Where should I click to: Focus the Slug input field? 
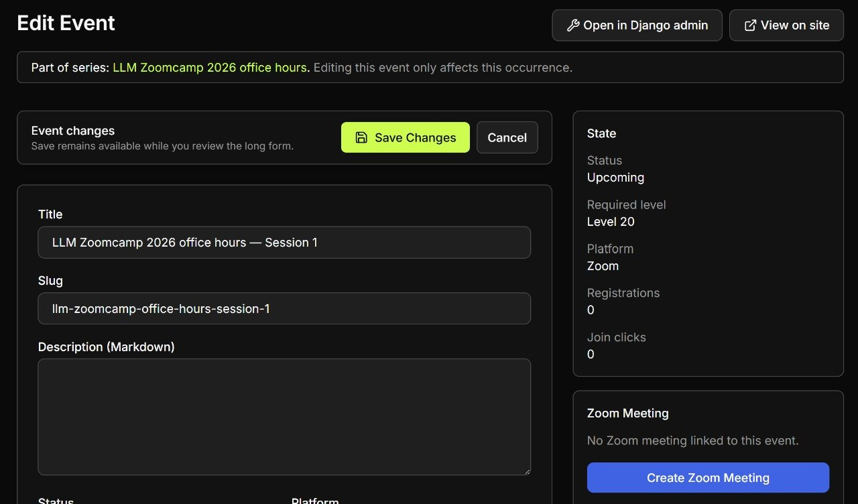tap(284, 308)
